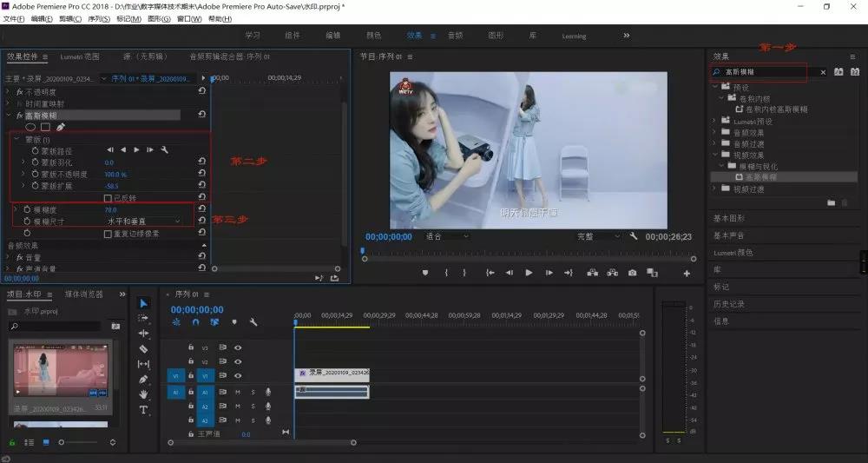Open the 模糊尺寸 水平和垂直 dropdown

(x=143, y=221)
